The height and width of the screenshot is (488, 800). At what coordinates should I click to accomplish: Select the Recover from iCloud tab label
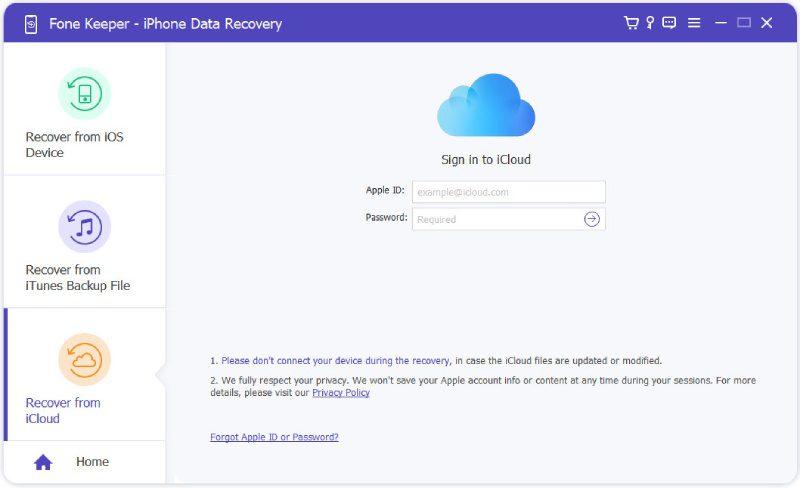pyautogui.click(x=63, y=410)
